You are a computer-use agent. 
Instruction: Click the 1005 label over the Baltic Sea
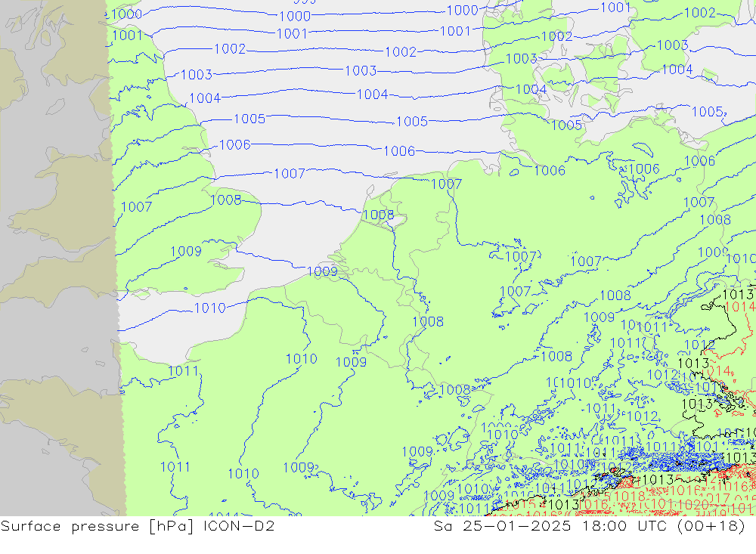coord(708,112)
